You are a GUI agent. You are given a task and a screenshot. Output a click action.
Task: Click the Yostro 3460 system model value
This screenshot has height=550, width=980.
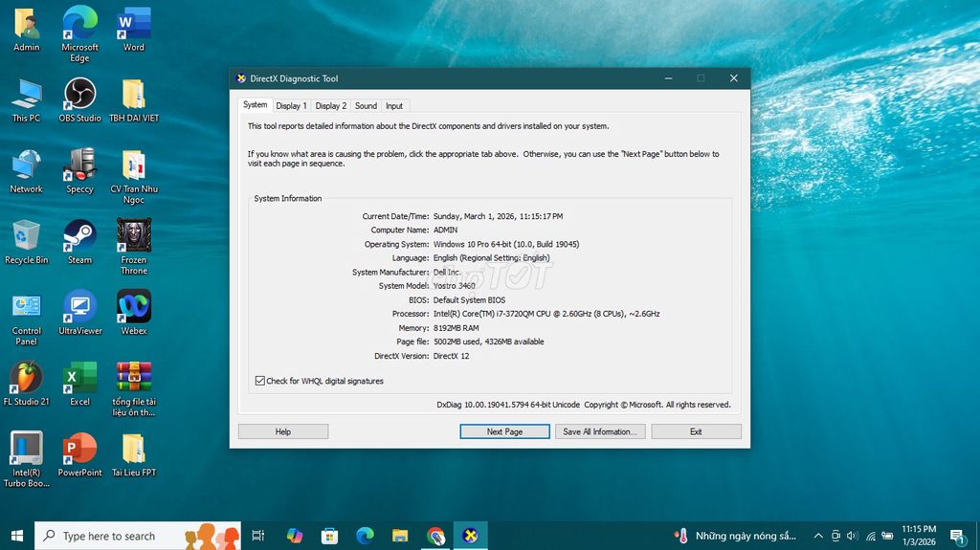click(455, 286)
